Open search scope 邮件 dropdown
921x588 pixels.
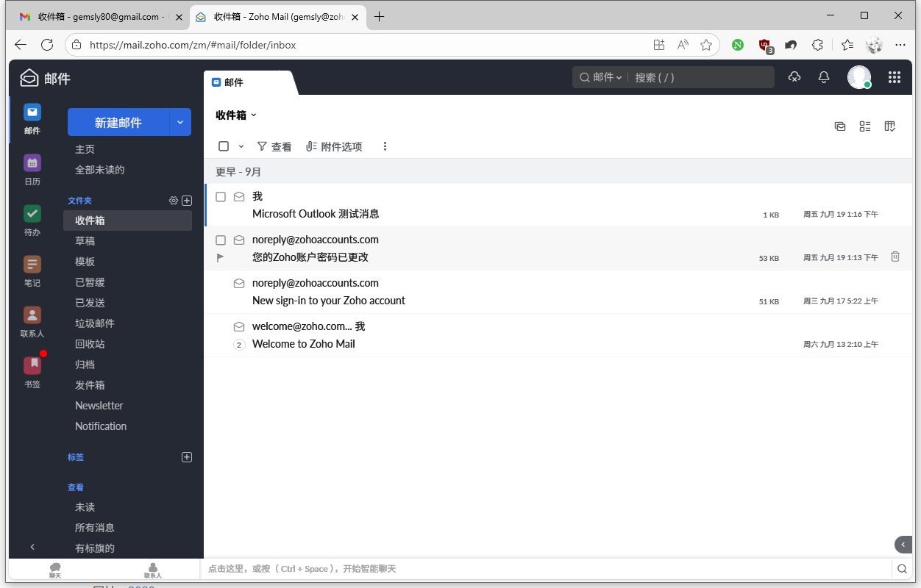(607, 77)
